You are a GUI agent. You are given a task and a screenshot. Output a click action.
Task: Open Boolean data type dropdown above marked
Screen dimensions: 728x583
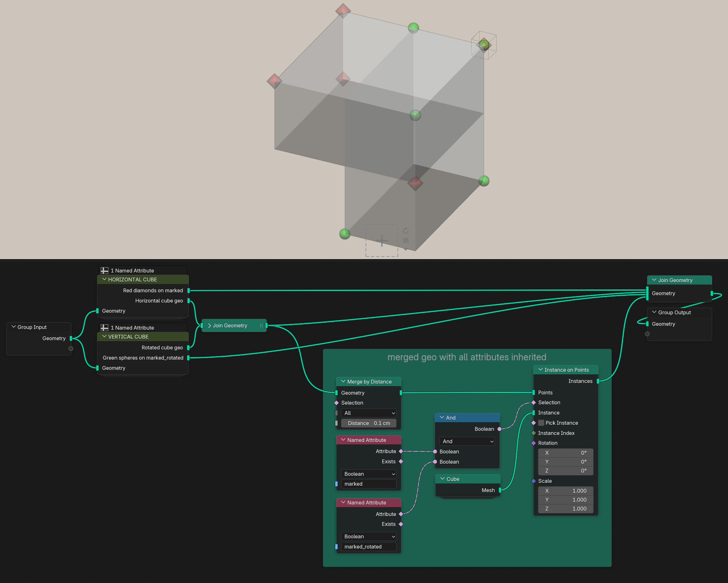point(369,474)
